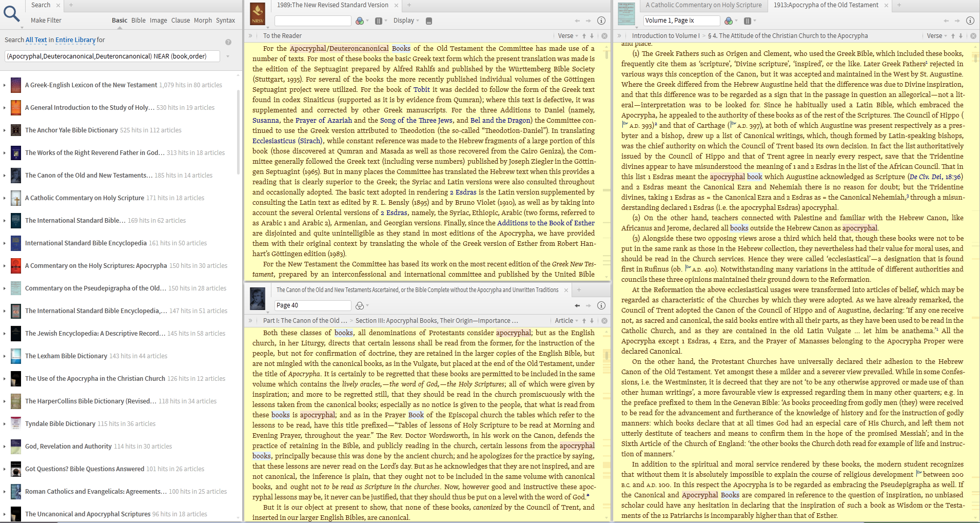Viewport: 980px width, 523px height.
Task: Open God, Revelation and Authority result
Action: click(68, 447)
